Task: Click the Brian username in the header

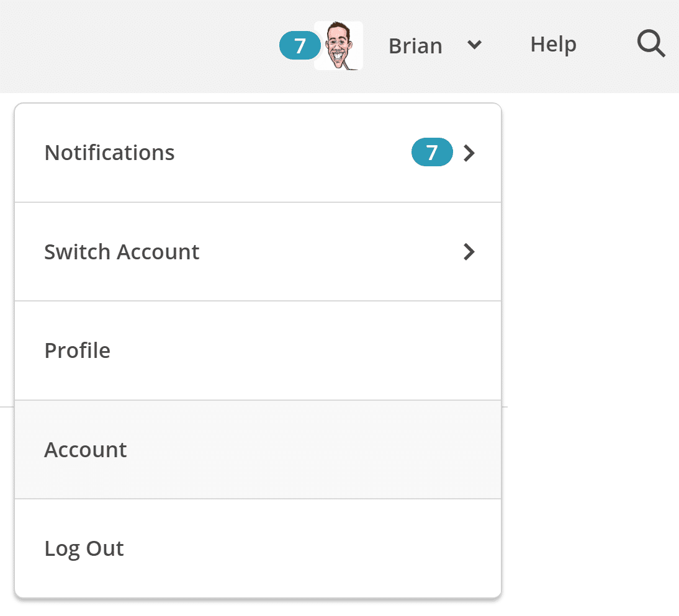Action: [415, 46]
